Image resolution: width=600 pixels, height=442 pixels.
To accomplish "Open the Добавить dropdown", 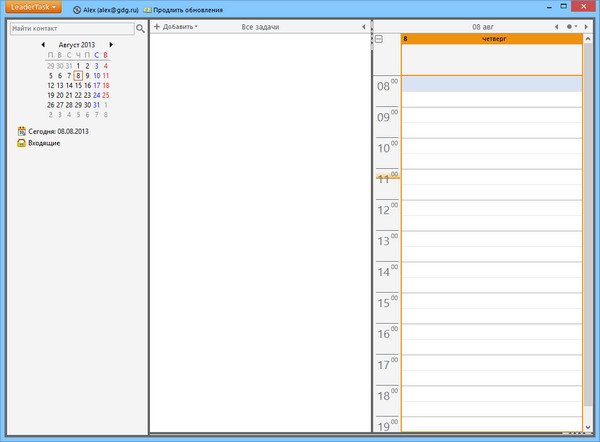I will pos(175,26).
